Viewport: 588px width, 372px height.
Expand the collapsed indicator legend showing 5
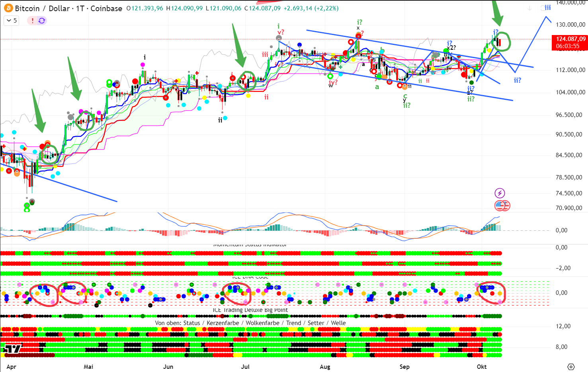coord(11,21)
